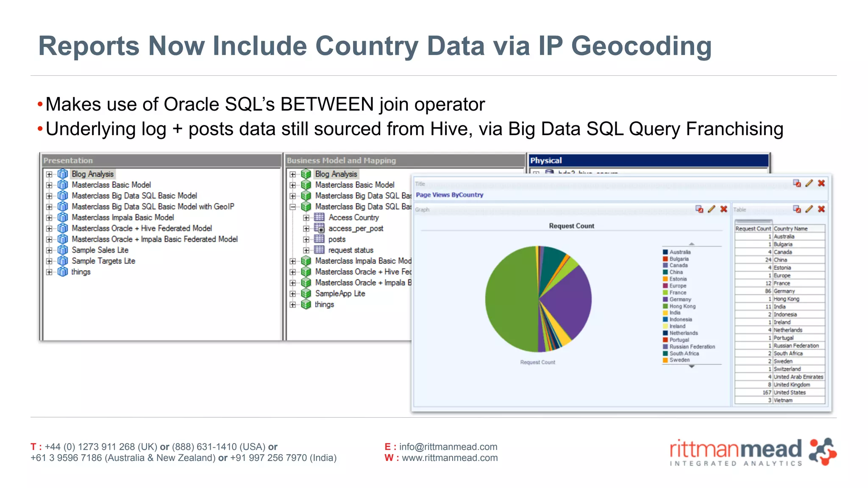Select access_per_post logical table
868x488 pixels.
coord(356,228)
